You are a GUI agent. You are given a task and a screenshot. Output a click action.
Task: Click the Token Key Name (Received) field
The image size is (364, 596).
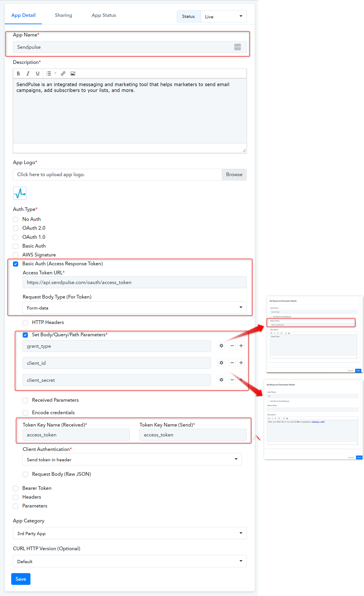(x=76, y=435)
